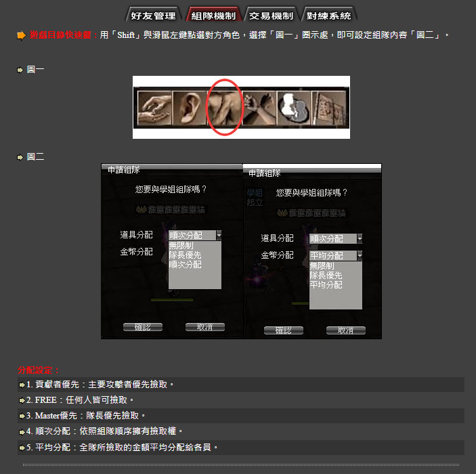
Task: Expand the 道具分配 dropdown in right dialog
Action: click(359, 239)
